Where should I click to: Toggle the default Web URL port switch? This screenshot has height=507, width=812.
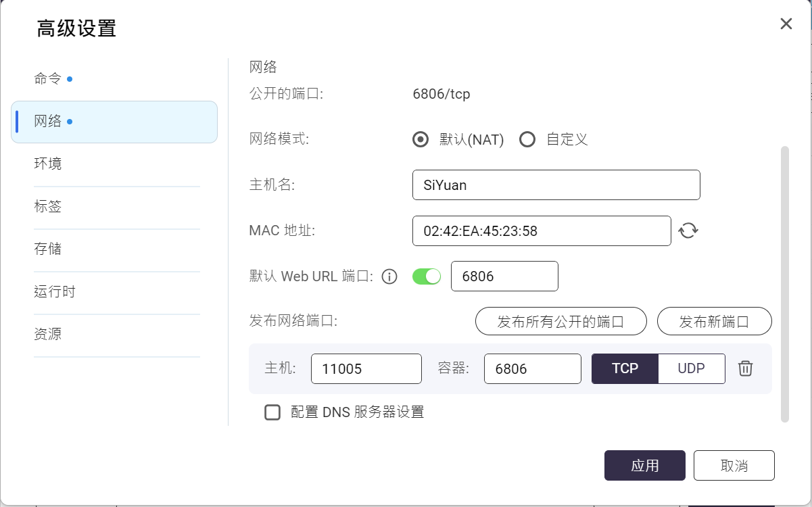click(427, 276)
